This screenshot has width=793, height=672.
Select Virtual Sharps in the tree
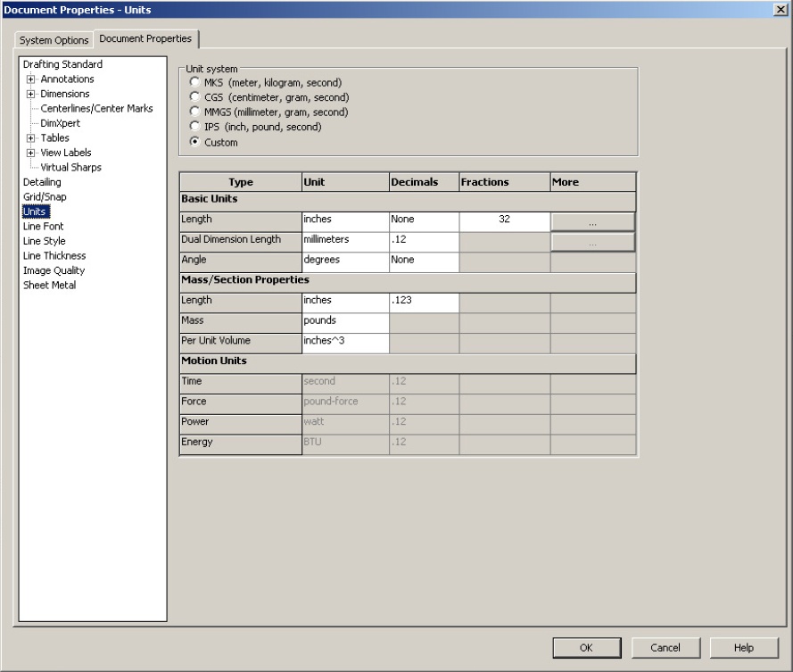70,167
